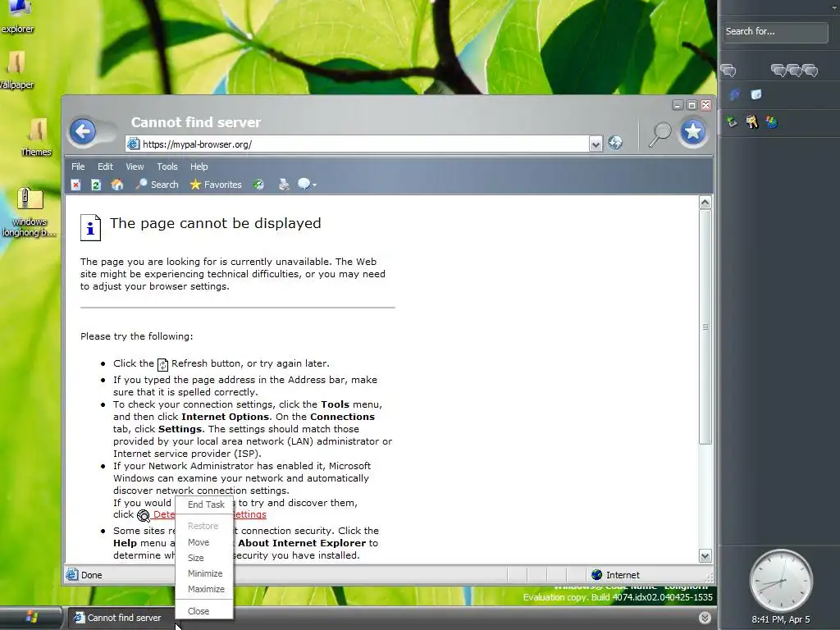This screenshot has width=840, height=630.
Task: Click the Print toolbar icon
Action: [x=284, y=185]
